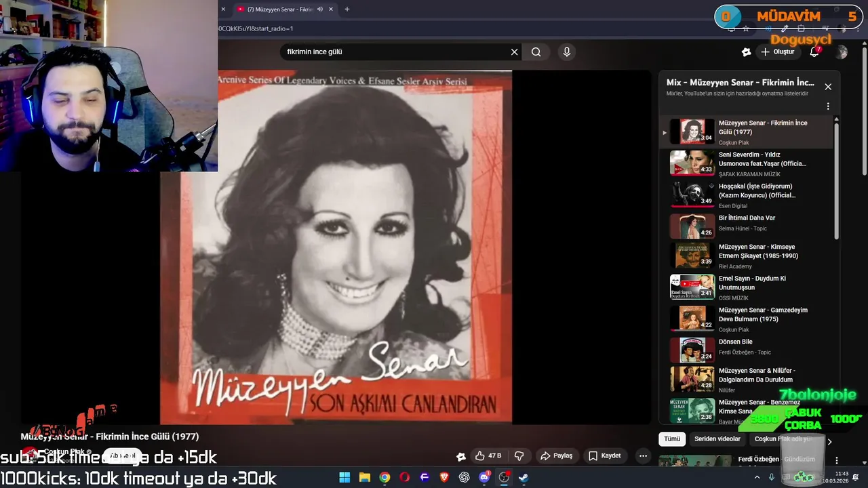Click the magnifier search button
The width and height of the screenshot is (868, 488).
tap(536, 52)
